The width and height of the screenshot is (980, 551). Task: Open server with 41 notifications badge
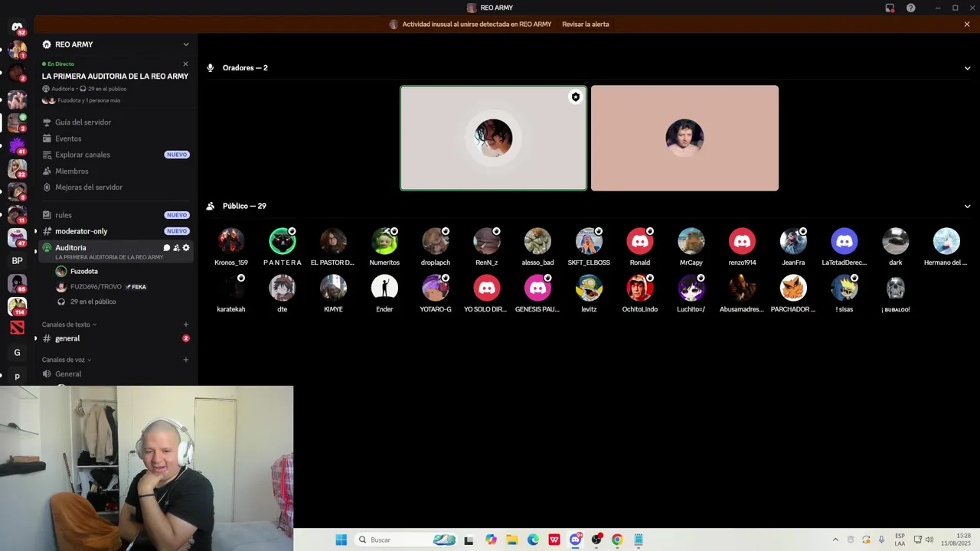[17, 145]
